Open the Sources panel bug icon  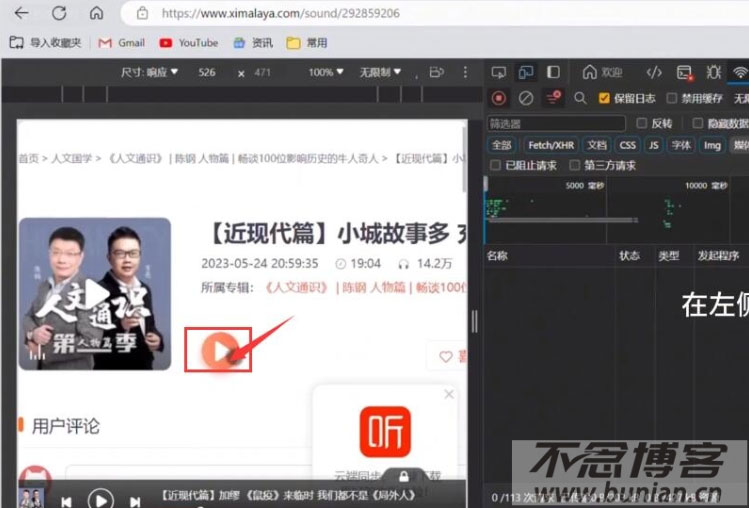[713, 72]
